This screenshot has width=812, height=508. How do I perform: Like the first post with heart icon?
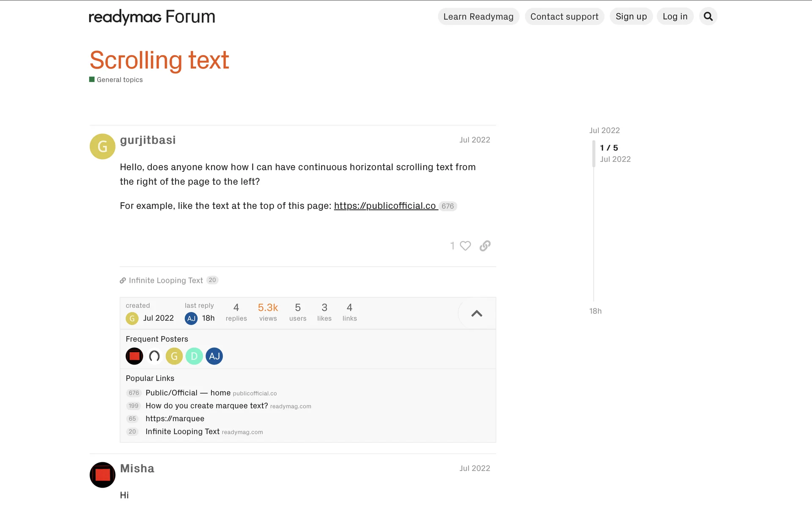pos(465,246)
